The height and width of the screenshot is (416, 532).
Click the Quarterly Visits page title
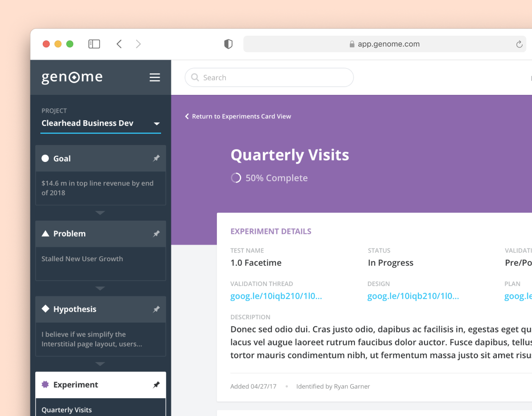[x=290, y=155]
